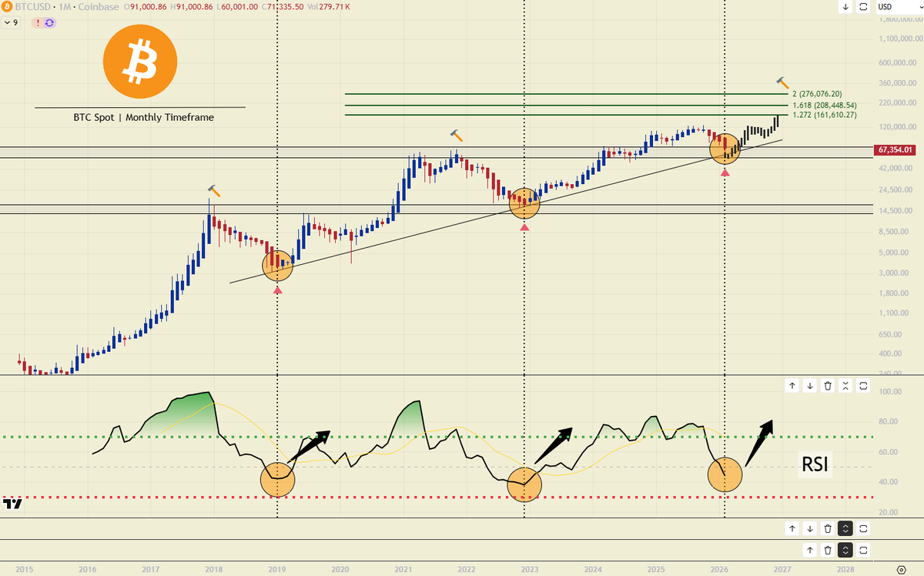Select the RSI text label
Screen dimensions: 924x576
[815, 464]
